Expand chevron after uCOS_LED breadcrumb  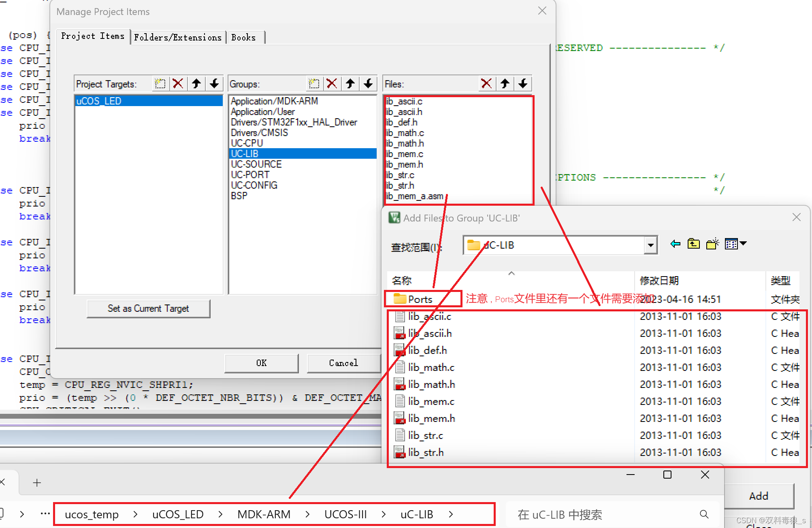tap(220, 514)
